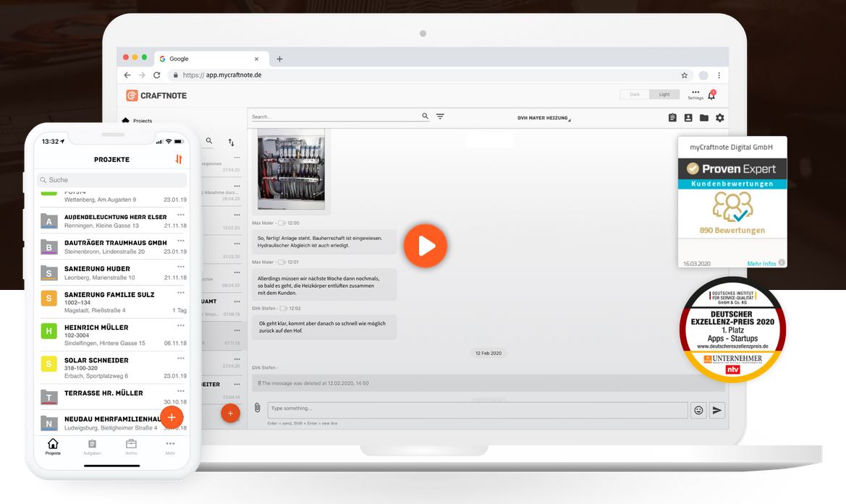Click the Mehr Infos link on ProvenExpert badge

[x=761, y=263]
